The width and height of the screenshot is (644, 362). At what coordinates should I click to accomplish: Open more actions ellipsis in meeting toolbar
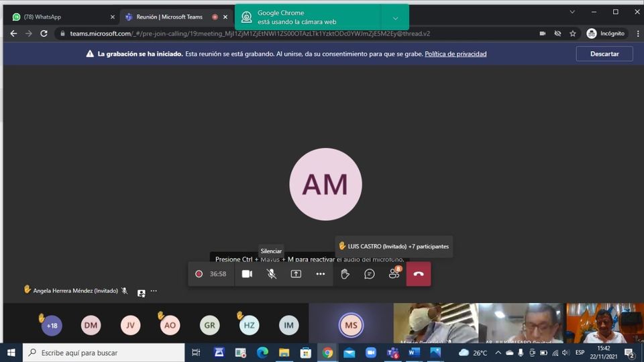coord(321,274)
